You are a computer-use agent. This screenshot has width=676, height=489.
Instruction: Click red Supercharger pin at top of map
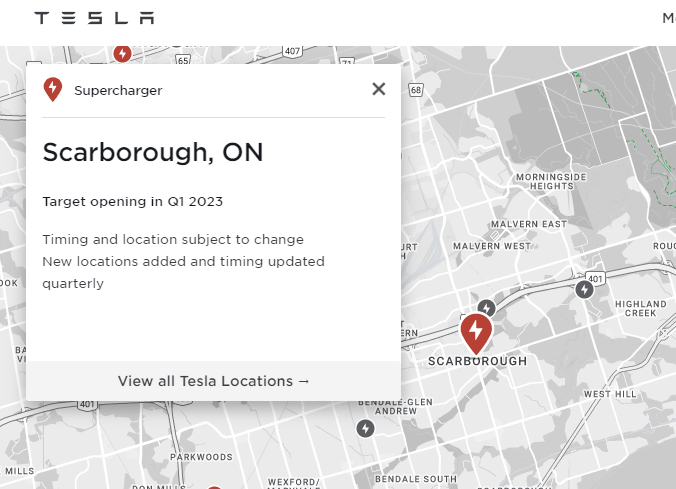pyautogui.click(x=122, y=53)
